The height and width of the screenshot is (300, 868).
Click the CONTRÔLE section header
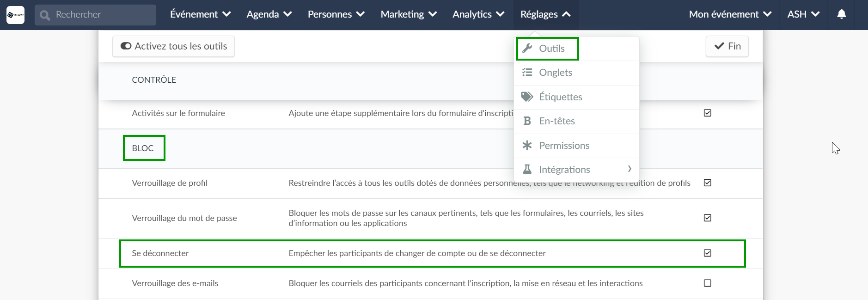tap(154, 80)
